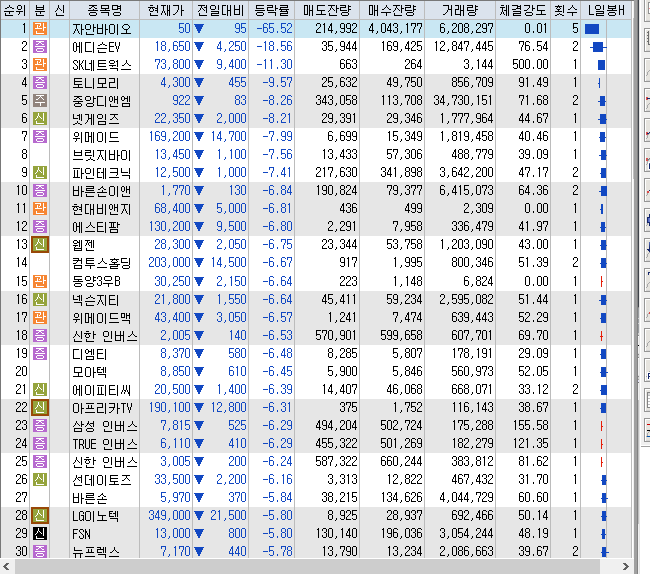Click the brown 주 badge for 중앙디앤엠
The height and width of the screenshot is (574, 650).
[40, 100]
